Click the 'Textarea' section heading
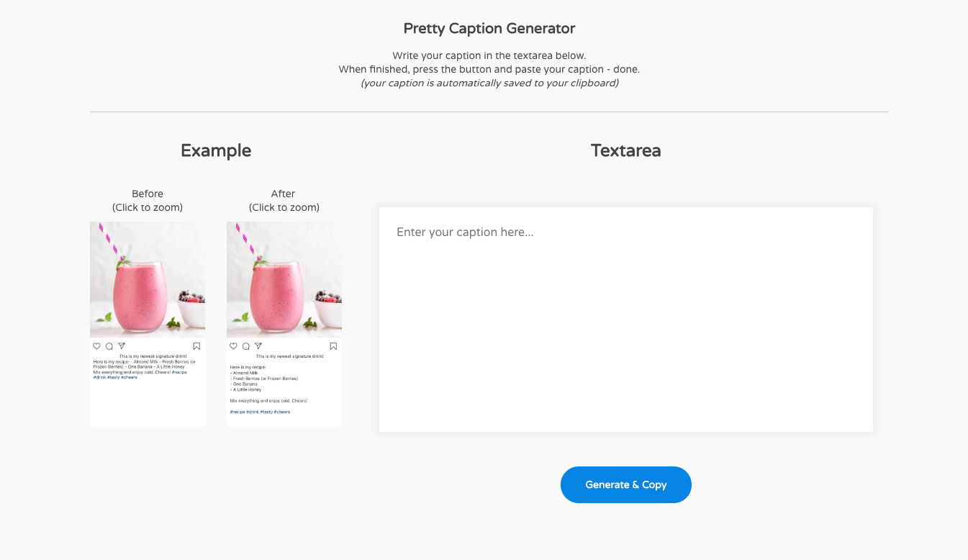Screen dimensions: 968x560 [x=626, y=150]
